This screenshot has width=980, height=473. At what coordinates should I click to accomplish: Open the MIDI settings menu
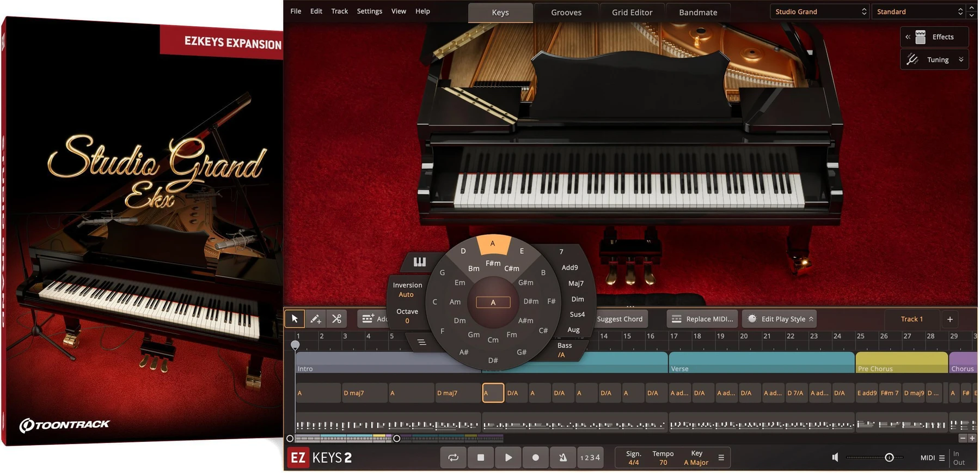click(933, 458)
